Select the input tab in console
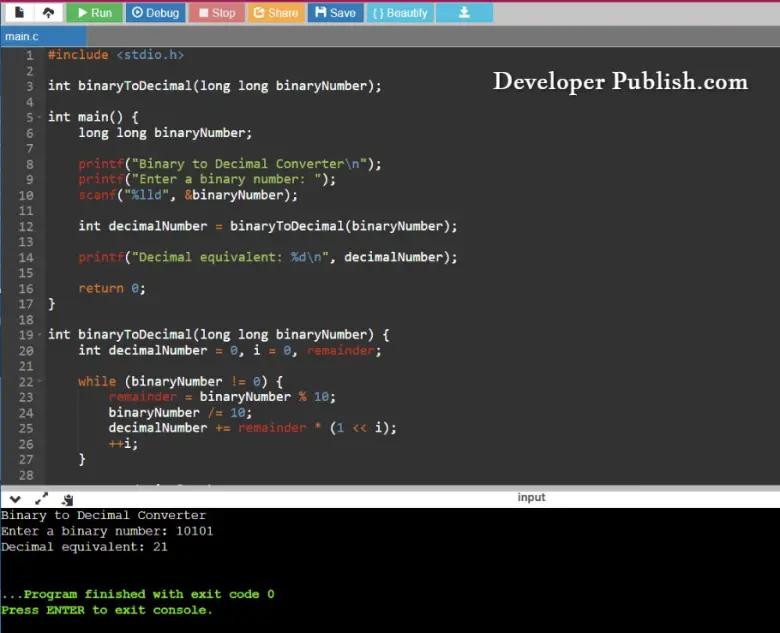Screen dimensions: 780x633 click(531, 497)
